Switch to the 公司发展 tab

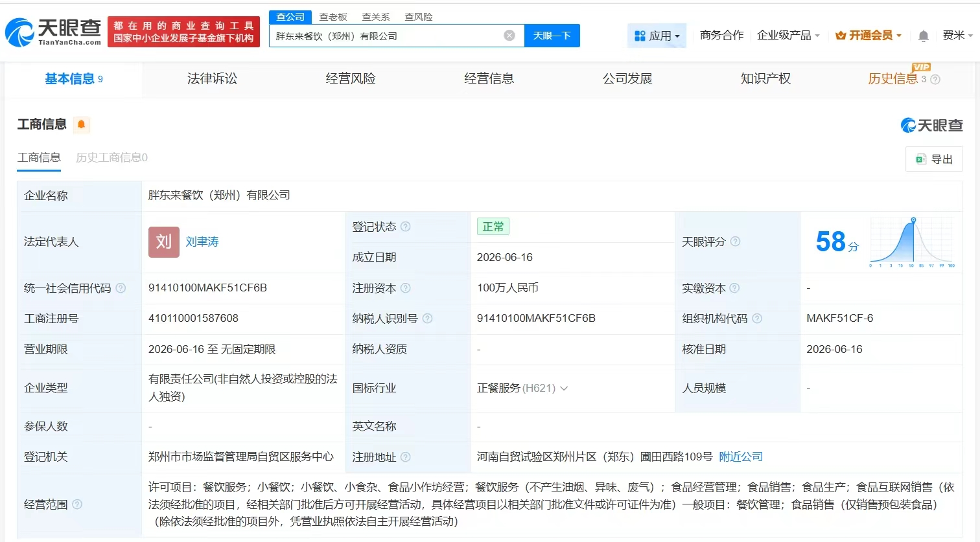(627, 79)
